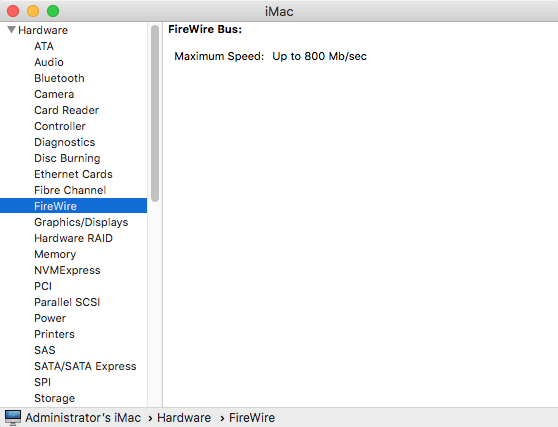Open the PCI section
The height and width of the screenshot is (427, 558).
(43, 286)
